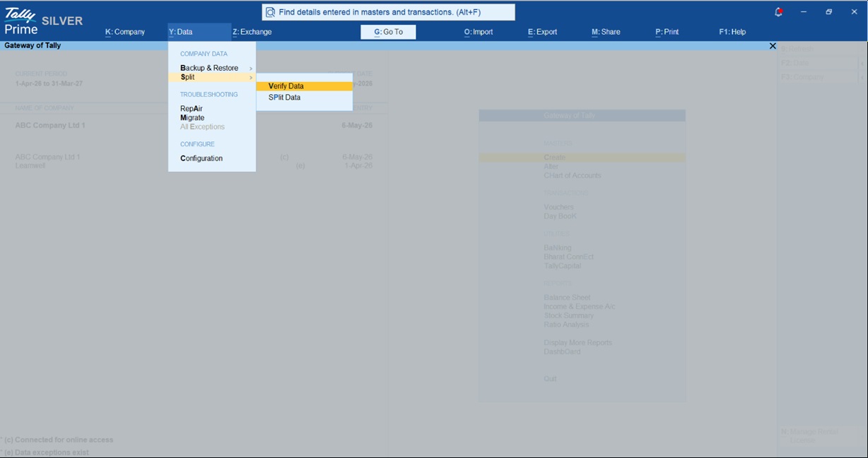
Task: Open F1: Help
Action: coord(732,32)
